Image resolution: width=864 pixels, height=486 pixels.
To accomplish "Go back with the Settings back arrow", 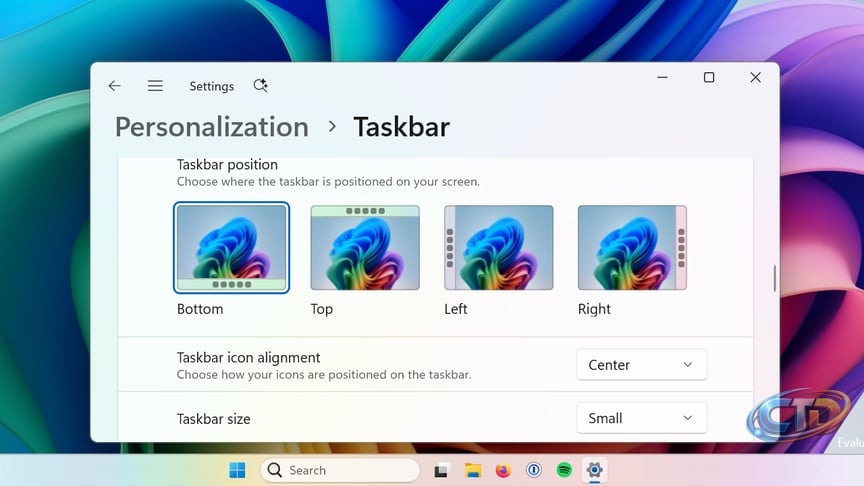I will [x=115, y=86].
